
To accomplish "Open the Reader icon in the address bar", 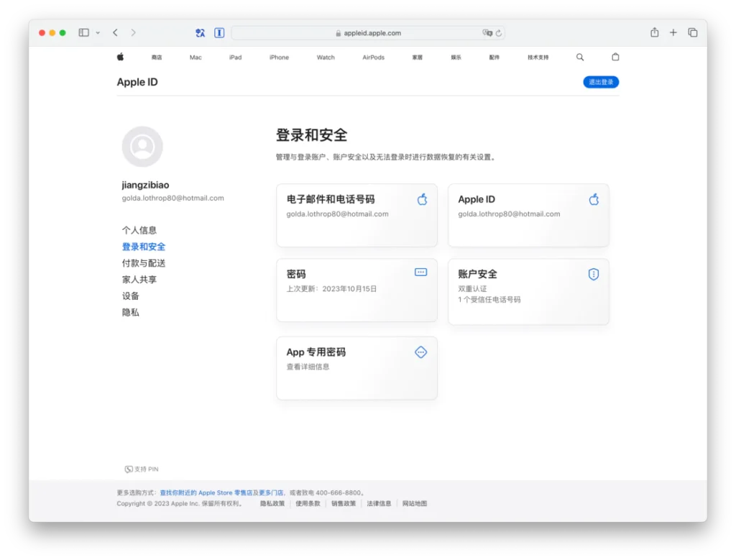I will 219,32.
